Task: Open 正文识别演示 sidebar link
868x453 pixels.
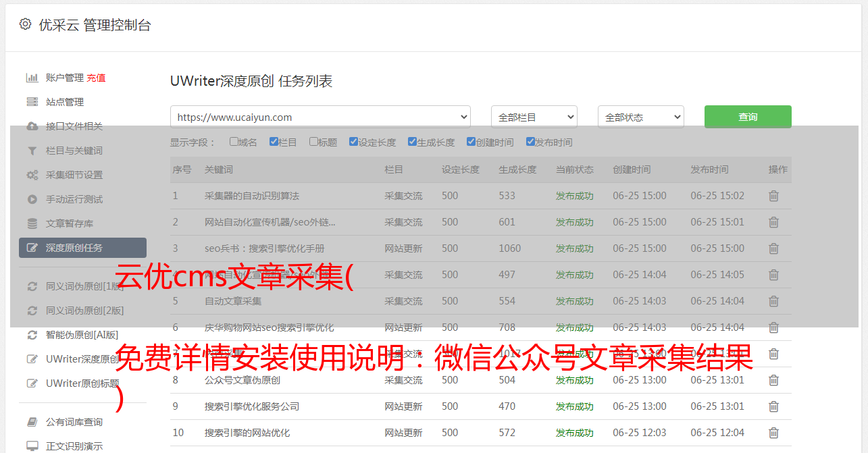Action: [x=74, y=446]
